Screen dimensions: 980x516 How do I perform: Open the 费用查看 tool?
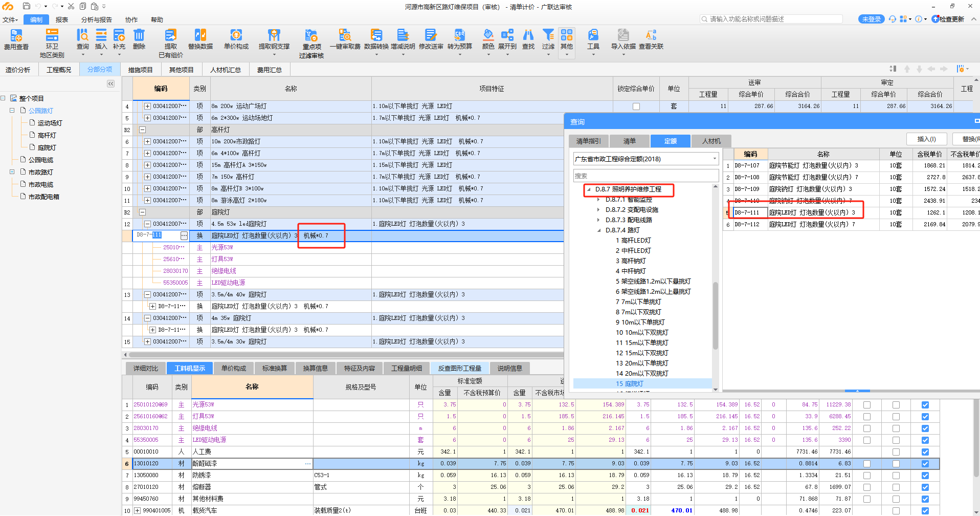tap(16, 39)
